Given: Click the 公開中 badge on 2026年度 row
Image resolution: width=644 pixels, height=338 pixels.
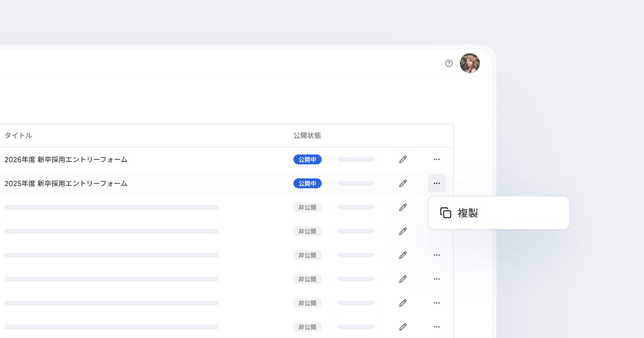Looking at the screenshot, I should click(308, 159).
